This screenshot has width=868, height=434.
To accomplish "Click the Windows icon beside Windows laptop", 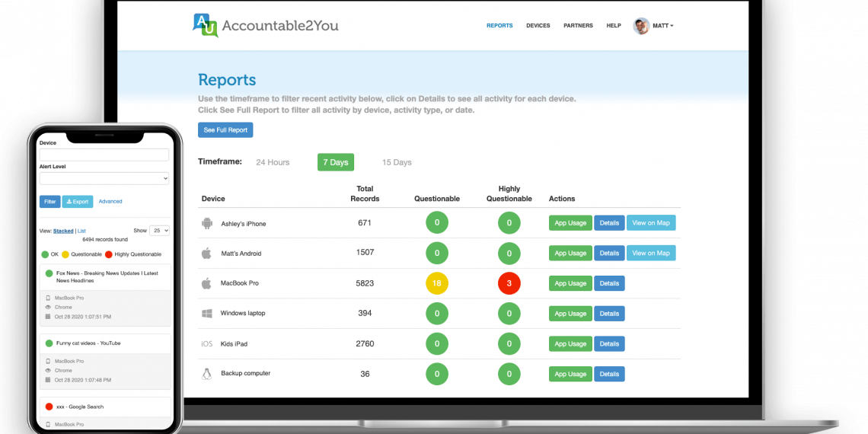I will [207, 314].
